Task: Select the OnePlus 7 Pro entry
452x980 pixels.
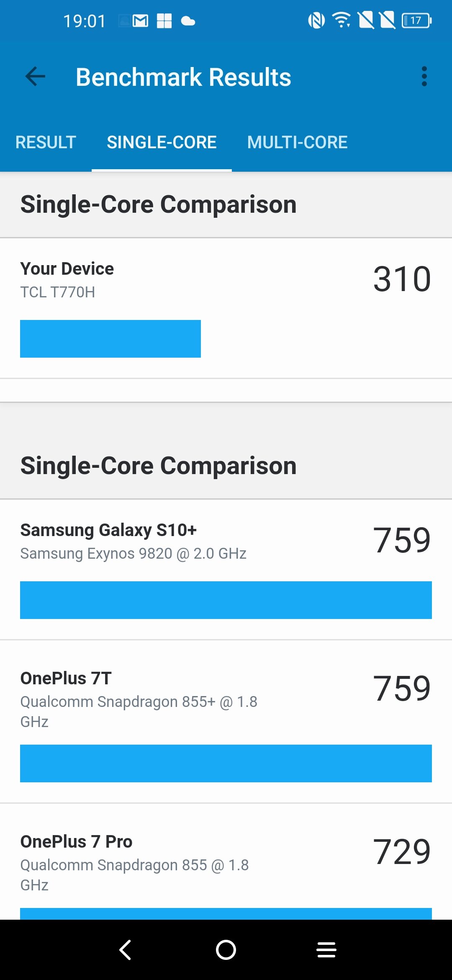Action: pos(226,862)
